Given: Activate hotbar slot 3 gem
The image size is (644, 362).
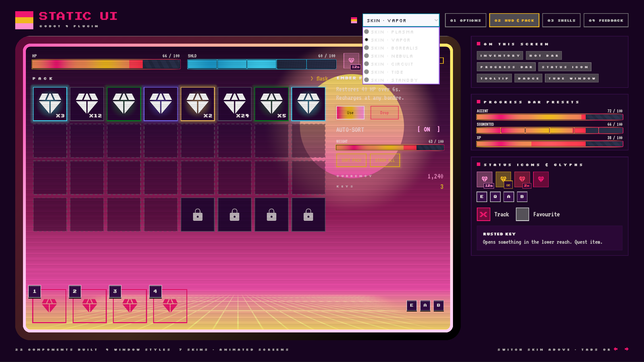Looking at the screenshot, I should click(x=130, y=306).
